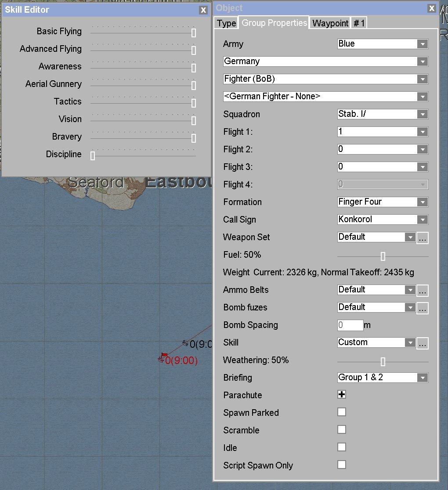Screen dimensions: 448x490
Task: Switch to the Type tab
Action: pyautogui.click(x=226, y=23)
